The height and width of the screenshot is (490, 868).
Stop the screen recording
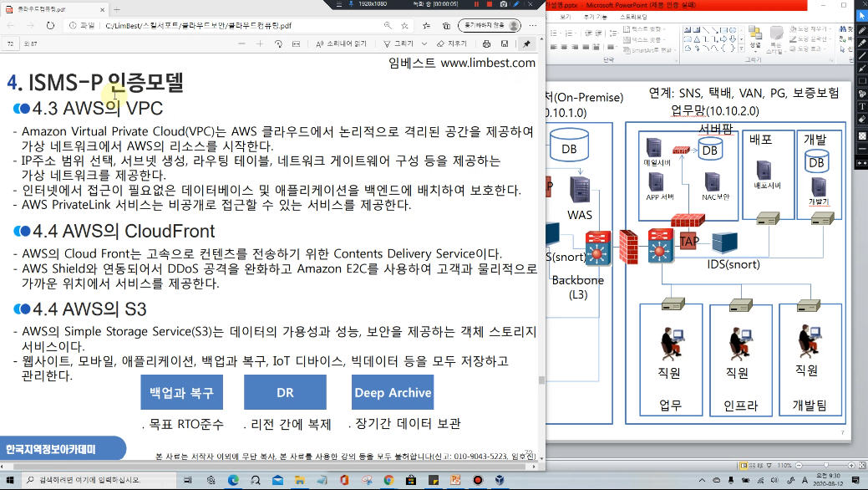[490, 4]
